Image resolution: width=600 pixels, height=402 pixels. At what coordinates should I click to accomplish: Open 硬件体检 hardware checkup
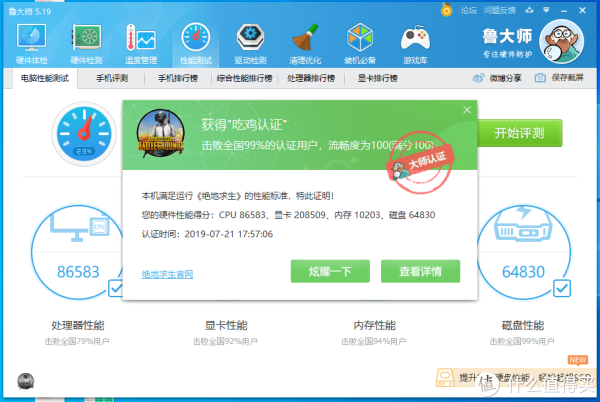click(x=31, y=43)
